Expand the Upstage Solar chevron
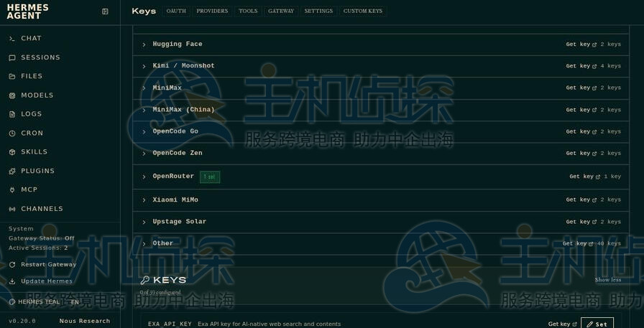This screenshot has height=328, width=644. pos(144,222)
